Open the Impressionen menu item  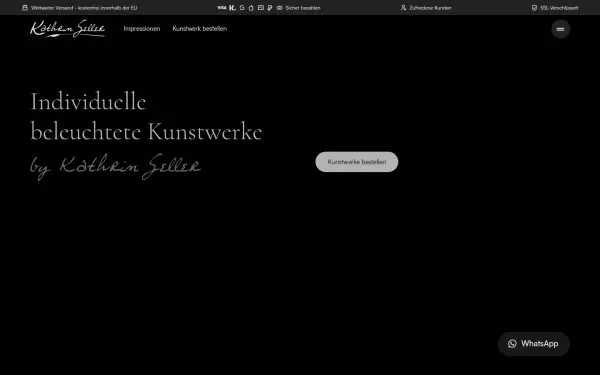click(142, 29)
